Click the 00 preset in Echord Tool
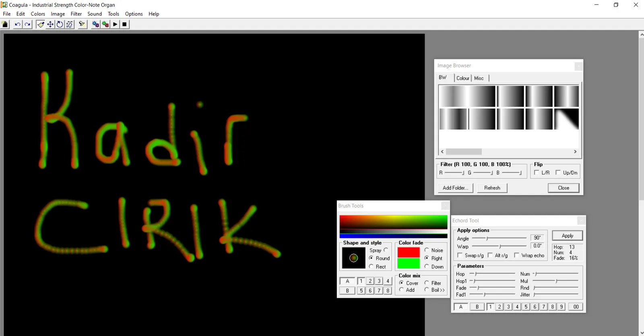This screenshot has width=644, height=336. [576, 307]
